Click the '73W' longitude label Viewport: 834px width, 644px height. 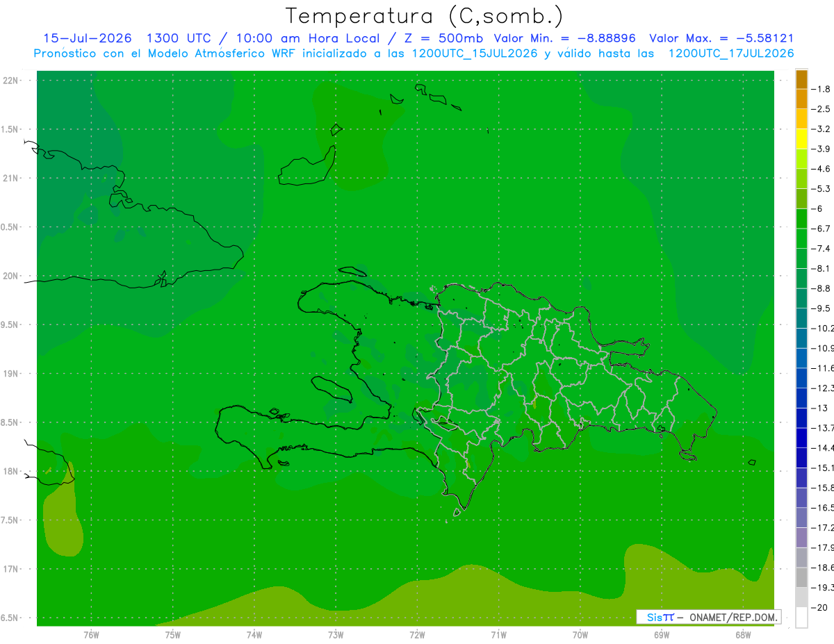336,635
